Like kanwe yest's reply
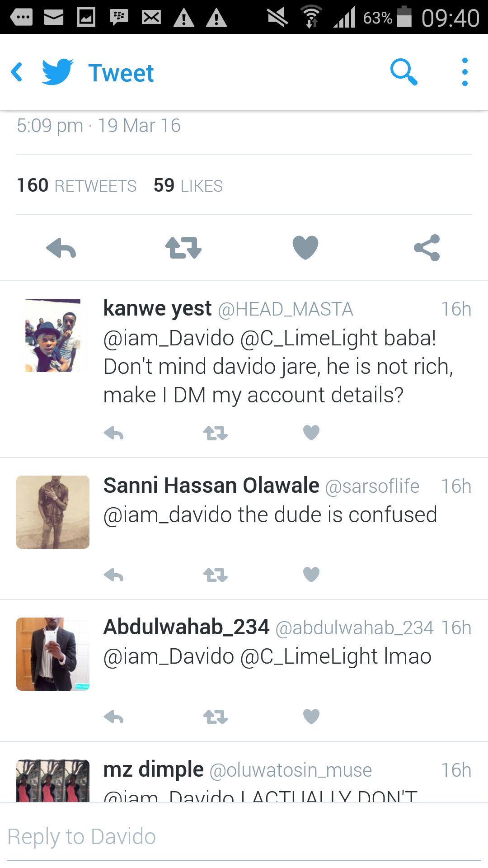 [x=311, y=433]
